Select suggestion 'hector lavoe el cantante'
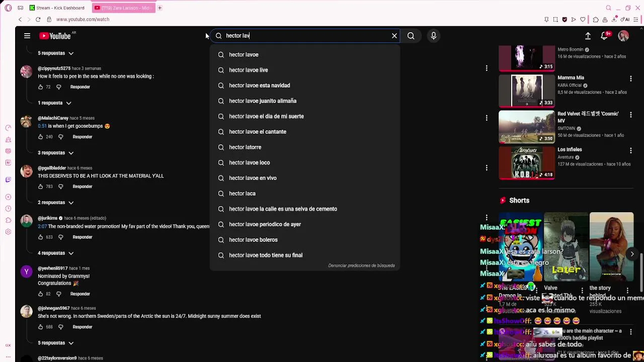The height and width of the screenshot is (362, 644). [x=305, y=132]
